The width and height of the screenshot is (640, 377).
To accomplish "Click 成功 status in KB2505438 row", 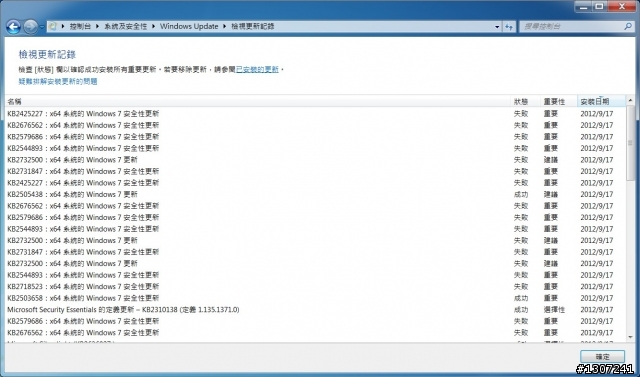I will (521, 195).
